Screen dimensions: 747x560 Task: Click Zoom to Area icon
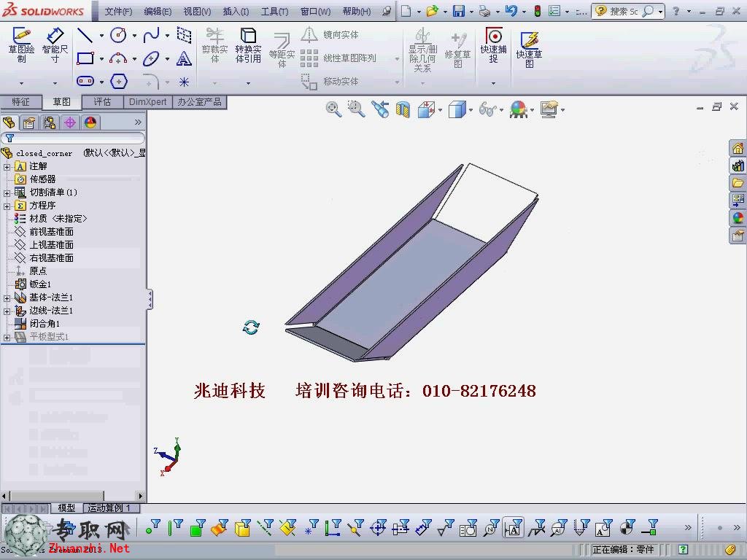coord(356,109)
